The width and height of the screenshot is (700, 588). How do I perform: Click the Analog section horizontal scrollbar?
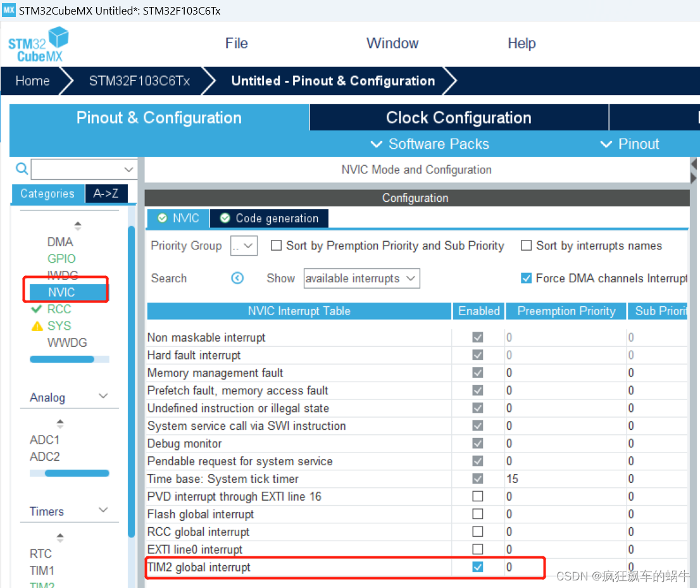coord(77,473)
